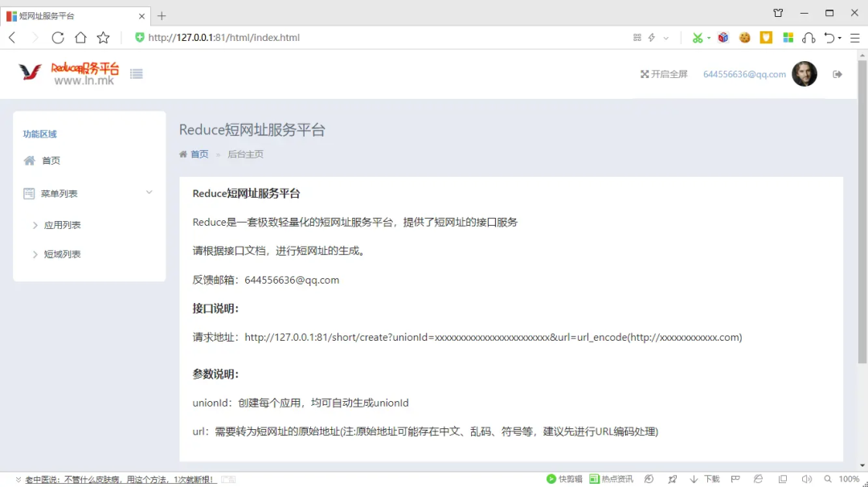Click the 644556636@qq.com account link
This screenshot has width=868, height=487.
click(744, 74)
